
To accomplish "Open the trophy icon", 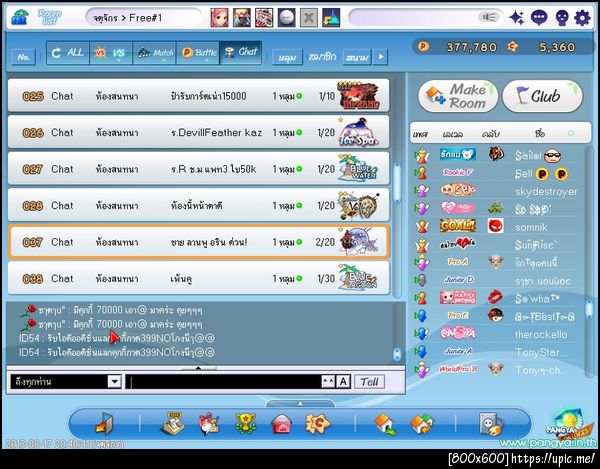I will click(x=245, y=423).
